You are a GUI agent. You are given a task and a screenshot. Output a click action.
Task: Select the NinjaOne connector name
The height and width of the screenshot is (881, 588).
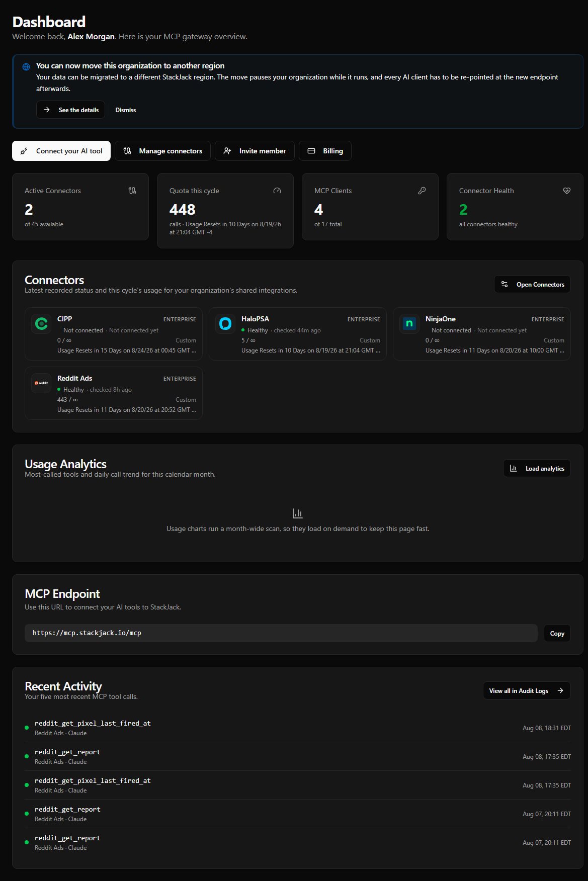coord(441,319)
